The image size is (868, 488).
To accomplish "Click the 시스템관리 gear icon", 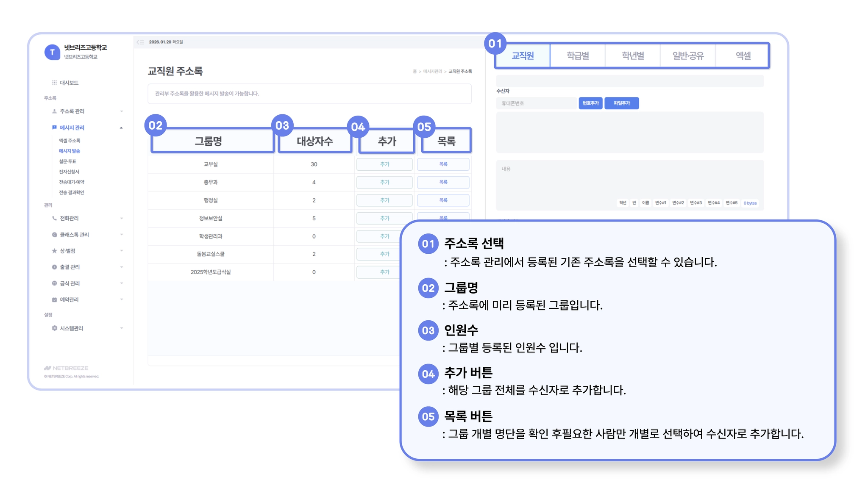I will tap(54, 328).
